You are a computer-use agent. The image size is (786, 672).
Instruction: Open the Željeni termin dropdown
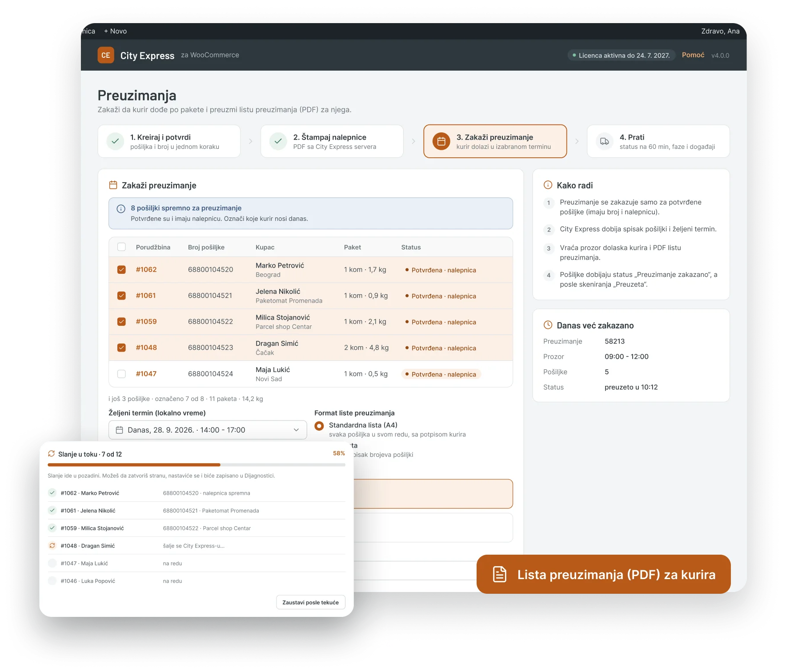(208, 430)
